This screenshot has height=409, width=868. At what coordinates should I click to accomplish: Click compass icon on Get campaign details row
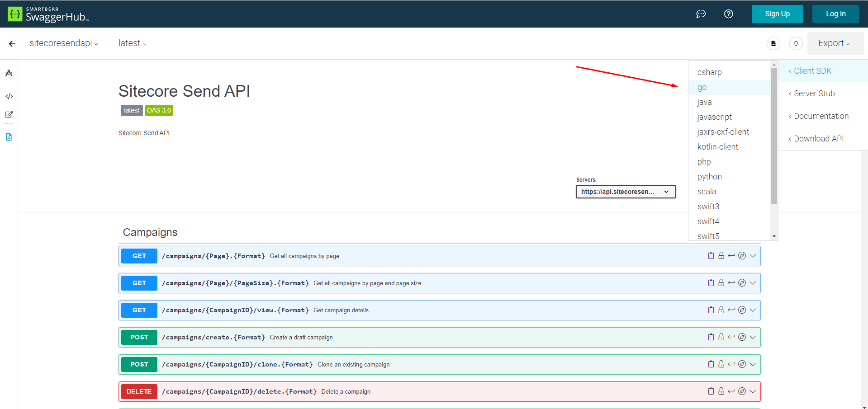(x=742, y=310)
